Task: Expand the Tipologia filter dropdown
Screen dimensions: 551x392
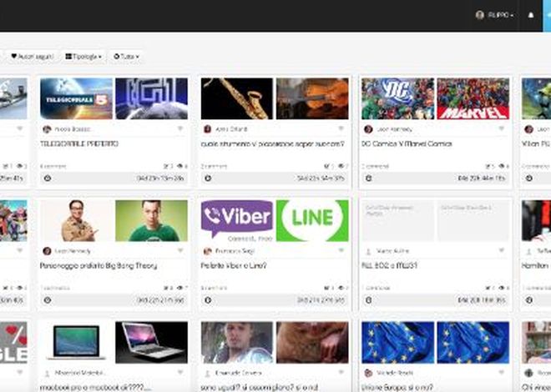Action: tap(83, 56)
